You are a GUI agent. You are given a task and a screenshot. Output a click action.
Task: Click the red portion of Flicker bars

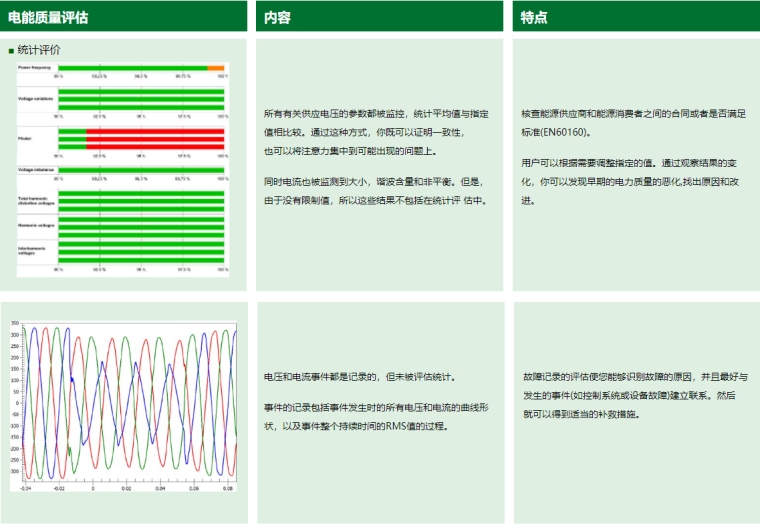[x=155, y=139]
